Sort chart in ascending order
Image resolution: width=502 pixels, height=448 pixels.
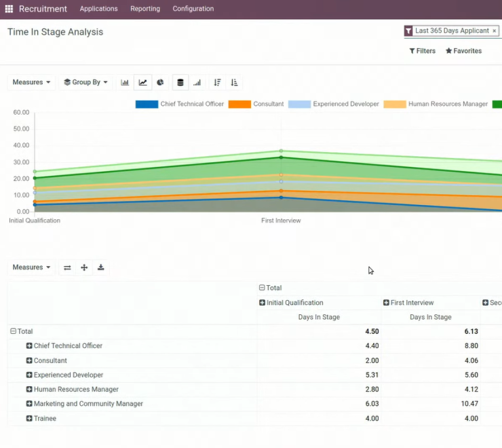234,82
